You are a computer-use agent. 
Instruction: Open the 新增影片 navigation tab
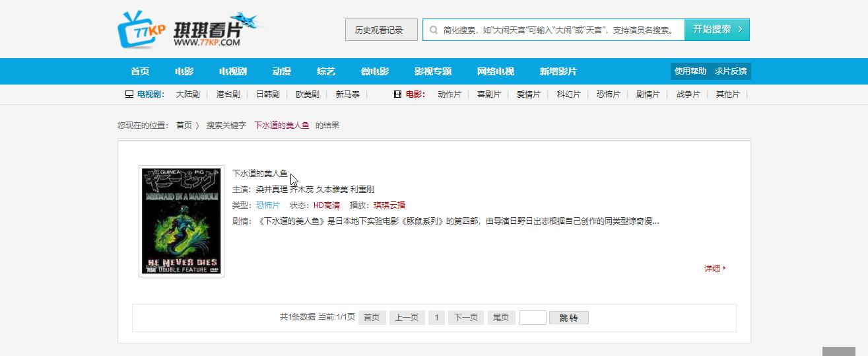point(558,71)
